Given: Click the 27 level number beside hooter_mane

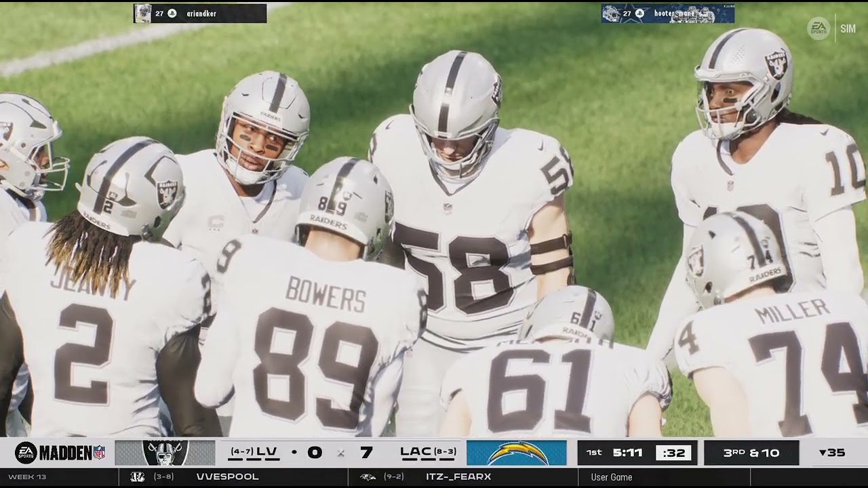Looking at the screenshot, I should click(627, 14).
